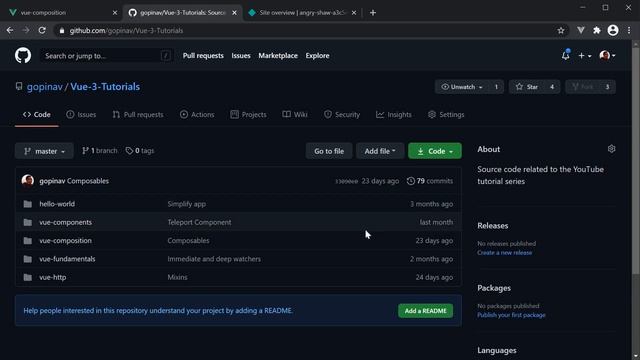Image resolution: width=640 pixels, height=360 pixels.
Task: Open a new browser tab
Action: click(x=373, y=13)
